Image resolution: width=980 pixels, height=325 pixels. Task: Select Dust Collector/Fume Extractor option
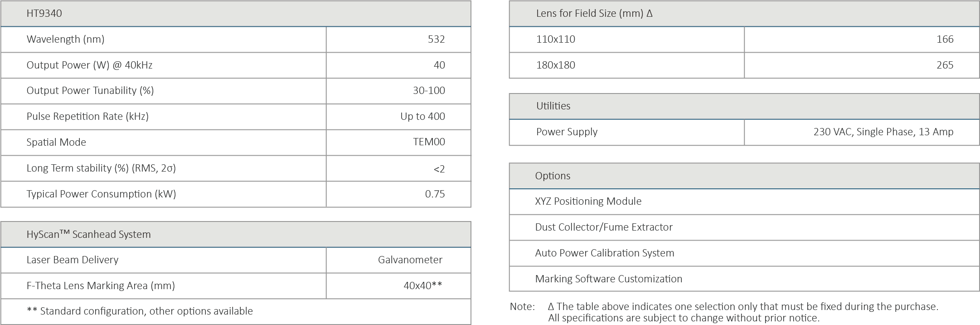(603, 227)
